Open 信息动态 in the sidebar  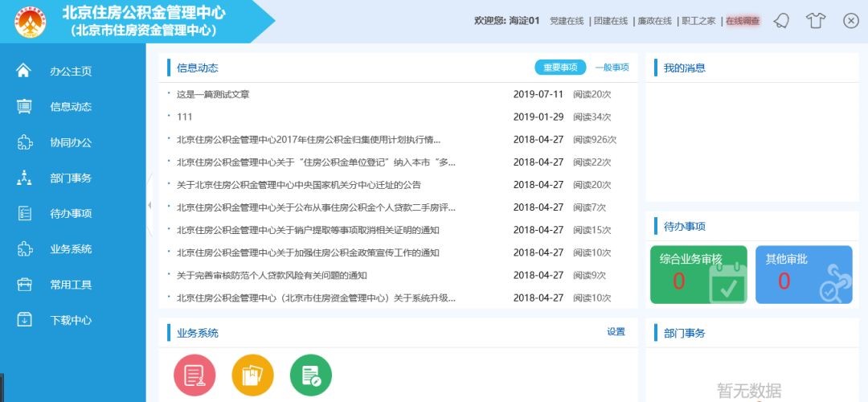coord(71,107)
